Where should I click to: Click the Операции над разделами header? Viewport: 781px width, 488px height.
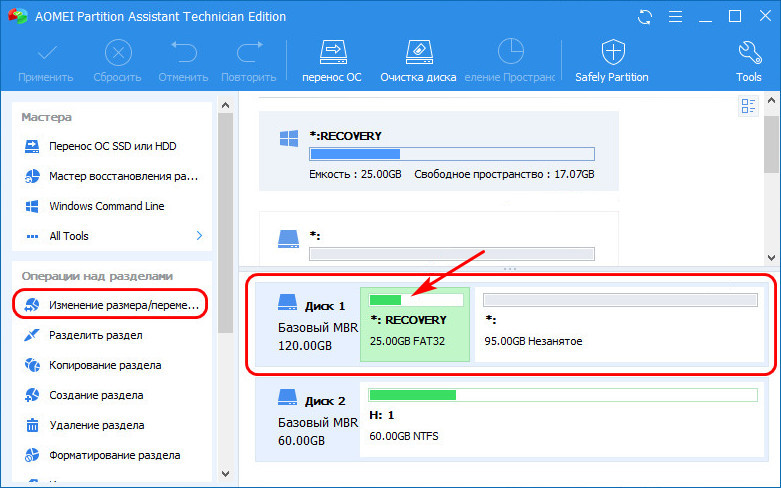pos(97,276)
